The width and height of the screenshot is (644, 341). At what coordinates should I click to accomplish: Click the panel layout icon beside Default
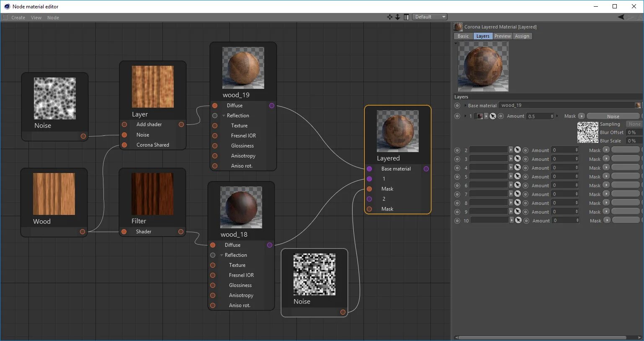406,17
